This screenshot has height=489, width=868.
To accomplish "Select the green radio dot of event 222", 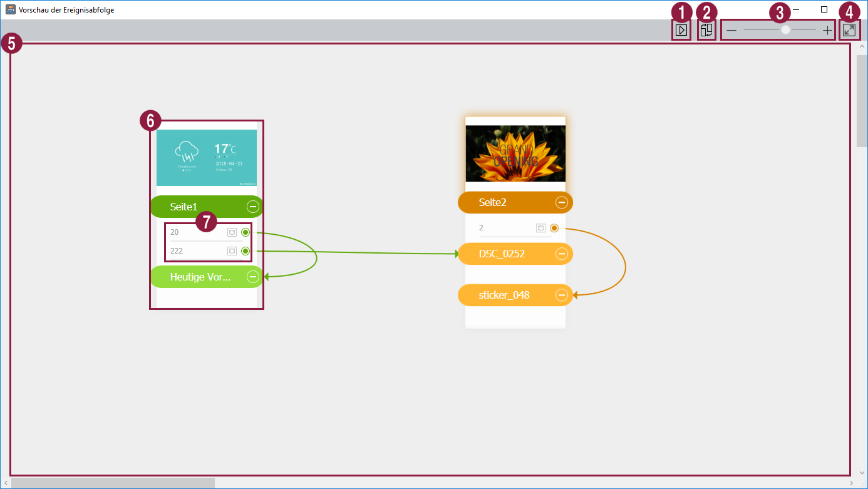I will [245, 251].
